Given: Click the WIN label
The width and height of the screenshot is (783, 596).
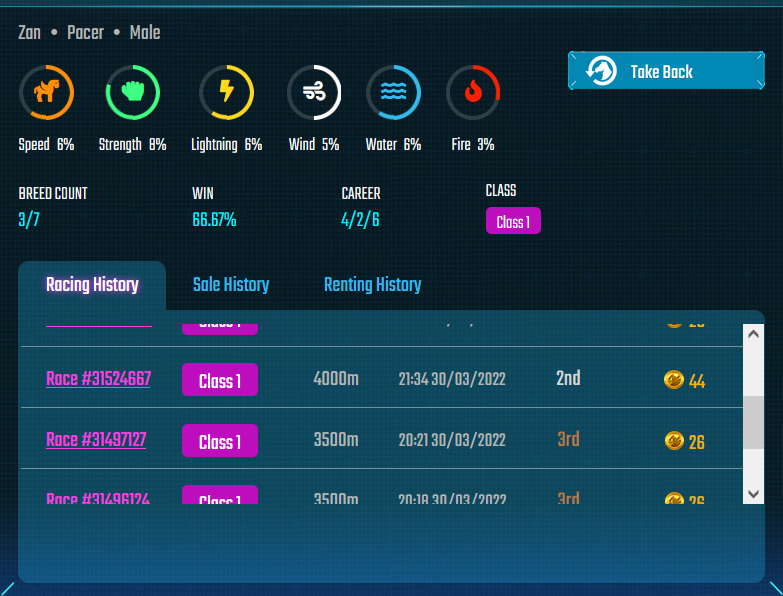Looking at the screenshot, I should [203, 193].
